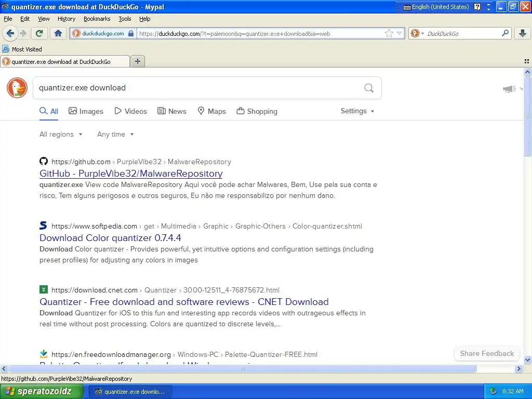This screenshot has height=399, width=532.
Task: Click the Most Visited bookmarks folder
Action: click(22, 49)
